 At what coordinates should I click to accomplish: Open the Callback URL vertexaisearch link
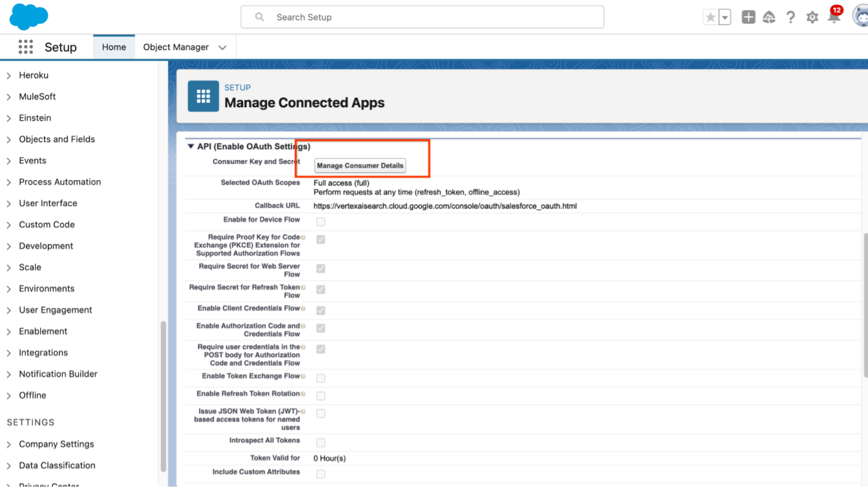click(445, 206)
